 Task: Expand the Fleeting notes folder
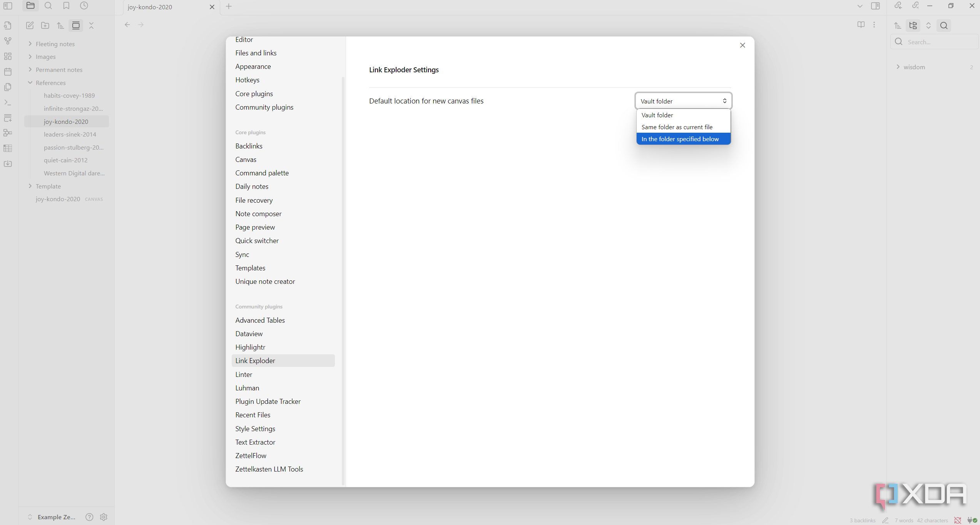tap(30, 44)
